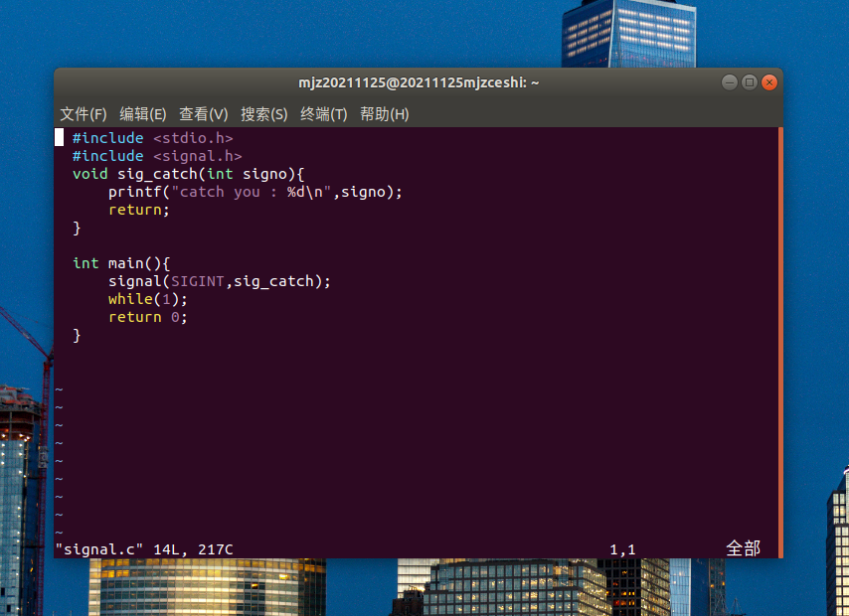Click the '全部' status indicator
This screenshot has height=616, width=849.
point(743,548)
